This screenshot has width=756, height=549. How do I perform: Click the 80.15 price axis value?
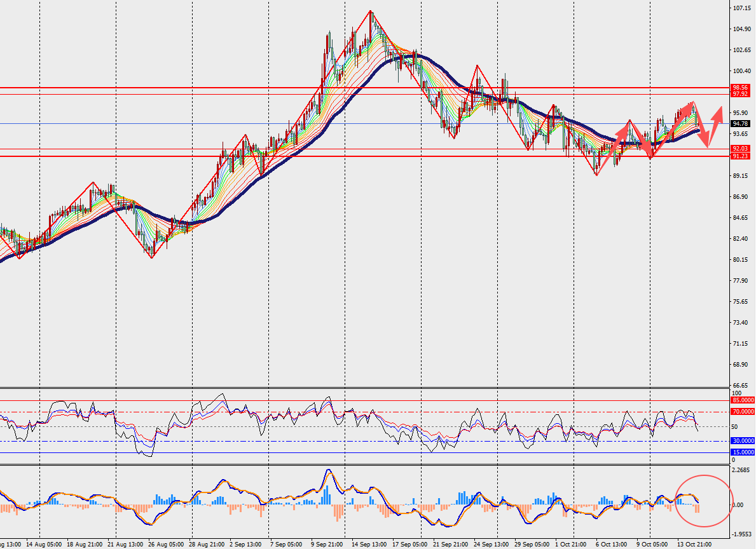point(741,260)
